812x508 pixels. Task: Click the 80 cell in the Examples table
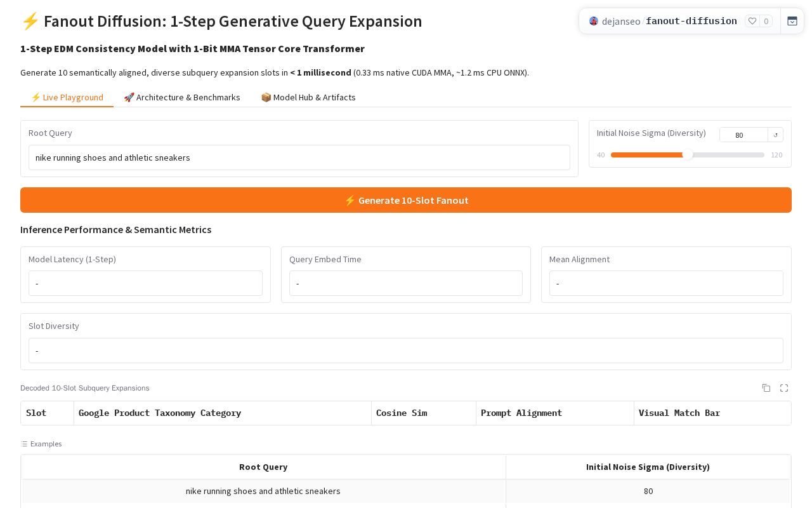[648, 491]
